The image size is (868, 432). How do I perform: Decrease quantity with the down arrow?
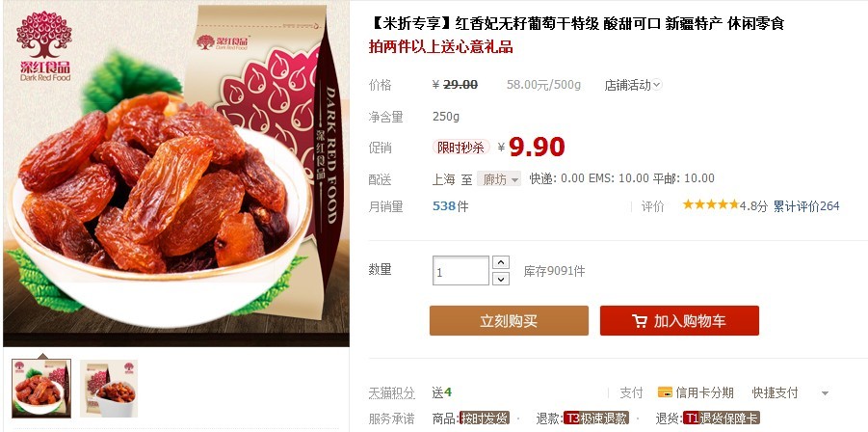pyautogui.click(x=500, y=279)
